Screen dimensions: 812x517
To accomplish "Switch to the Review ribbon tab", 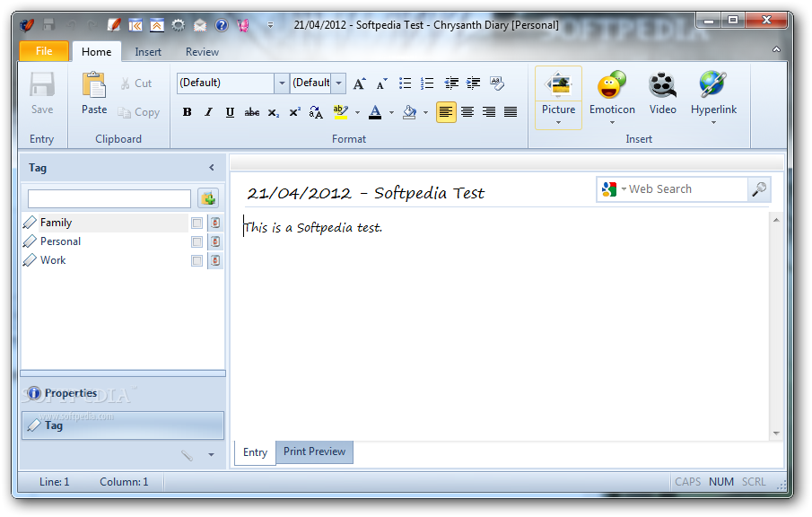I will coord(202,52).
